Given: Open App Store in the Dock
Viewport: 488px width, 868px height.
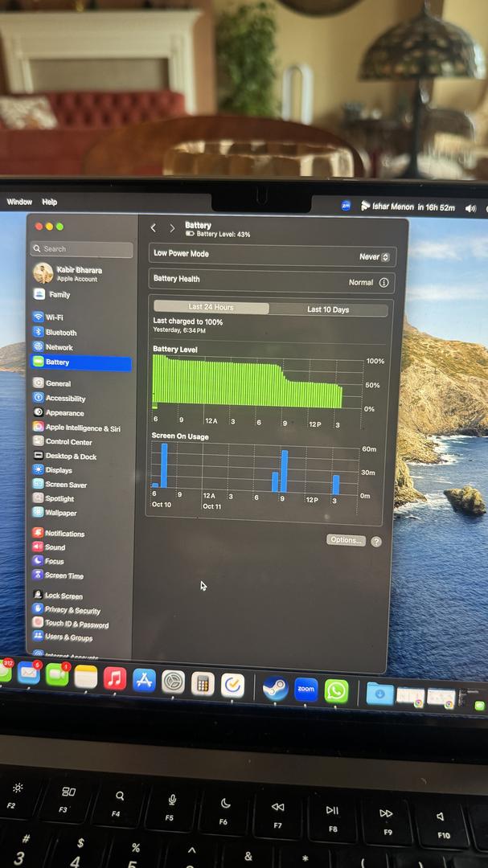Looking at the screenshot, I should pos(144,681).
